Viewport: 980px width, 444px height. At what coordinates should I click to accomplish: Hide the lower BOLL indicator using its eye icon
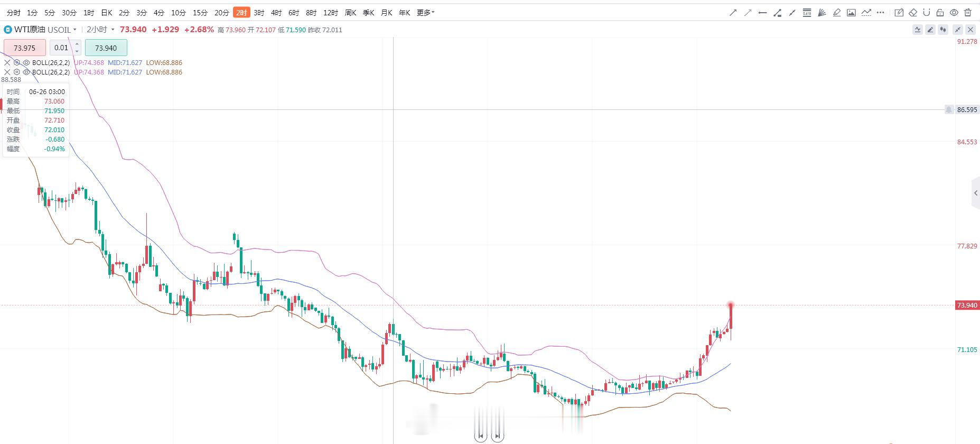pos(26,72)
